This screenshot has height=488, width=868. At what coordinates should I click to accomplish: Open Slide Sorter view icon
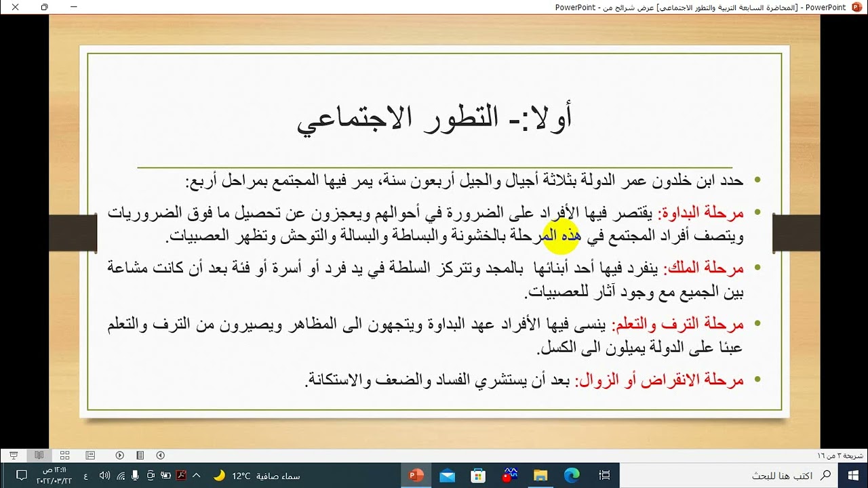(x=65, y=455)
